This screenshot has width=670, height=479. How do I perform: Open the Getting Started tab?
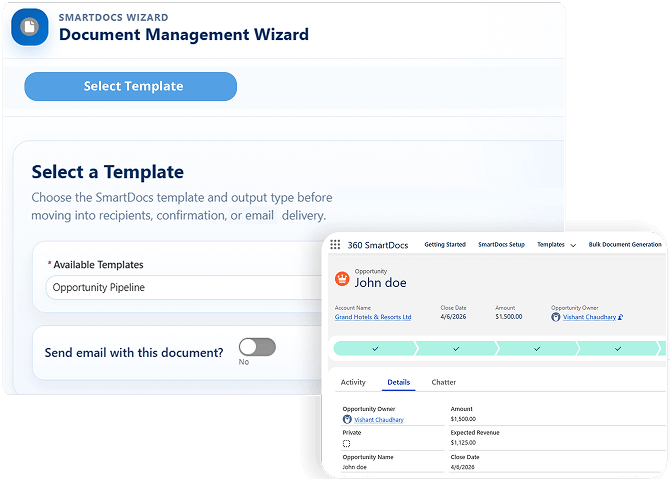[445, 244]
